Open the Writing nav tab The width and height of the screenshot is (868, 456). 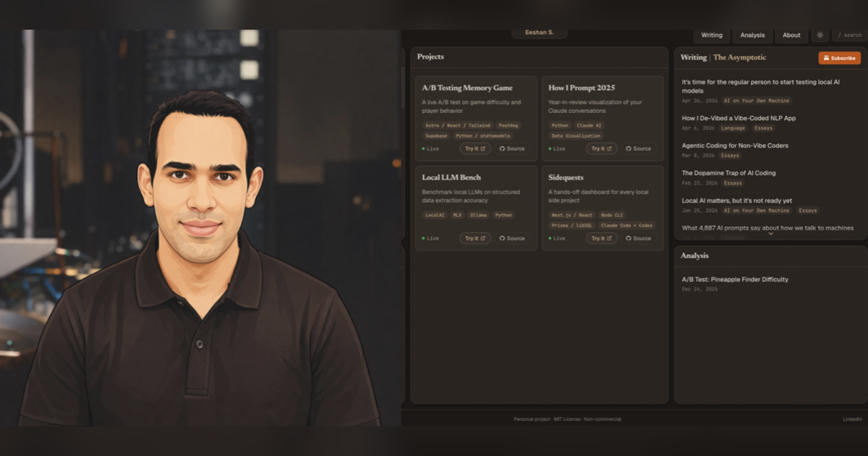click(712, 35)
